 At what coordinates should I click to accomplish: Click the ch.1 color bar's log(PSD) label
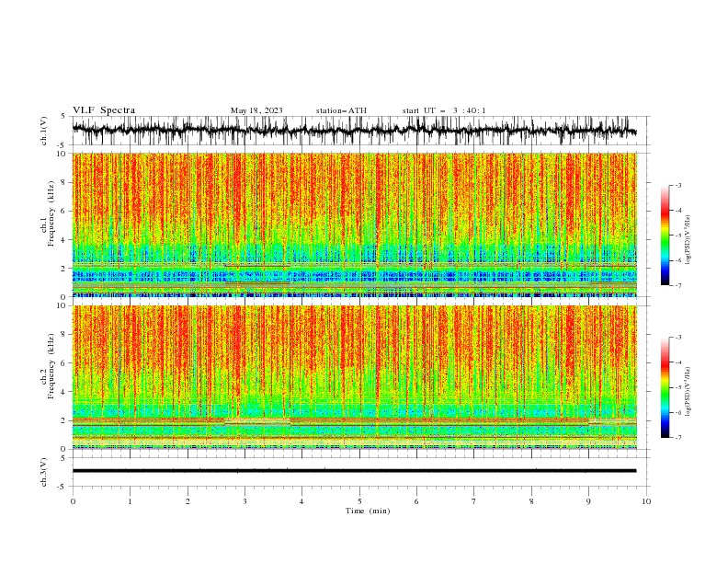pos(688,240)
